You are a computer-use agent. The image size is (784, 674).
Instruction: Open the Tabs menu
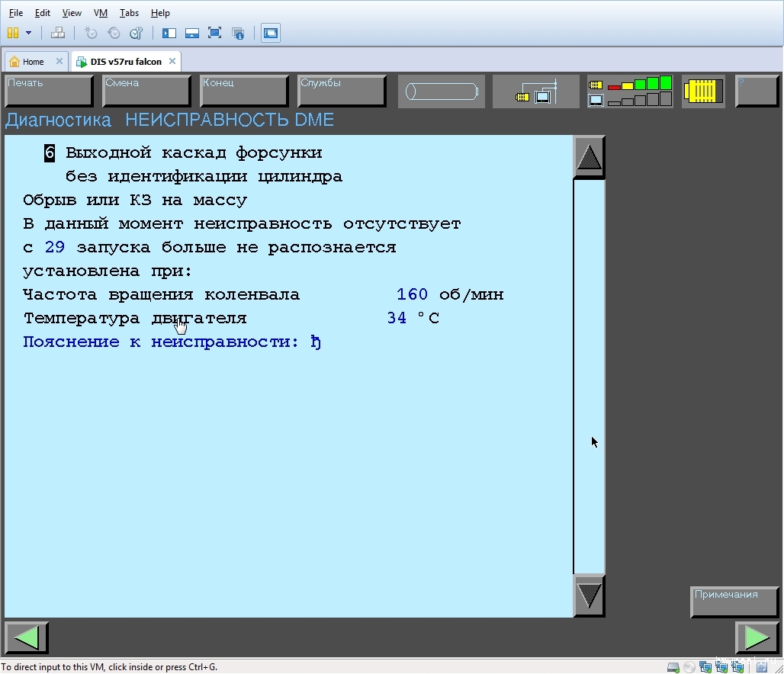(x=130, y=13)
